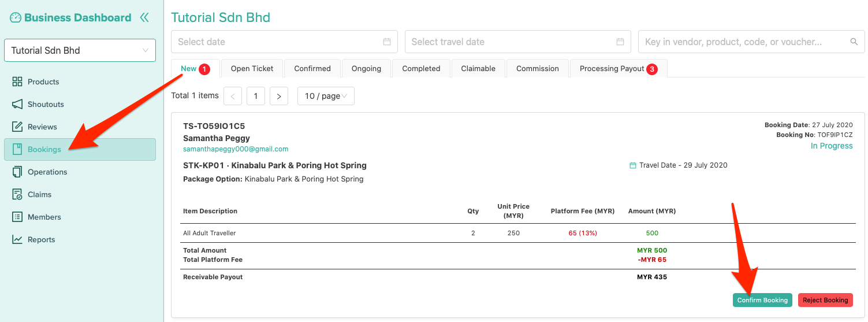Click the Operations icon in sidebar
This screenshot has height=322, width=868.
[17, 172]
